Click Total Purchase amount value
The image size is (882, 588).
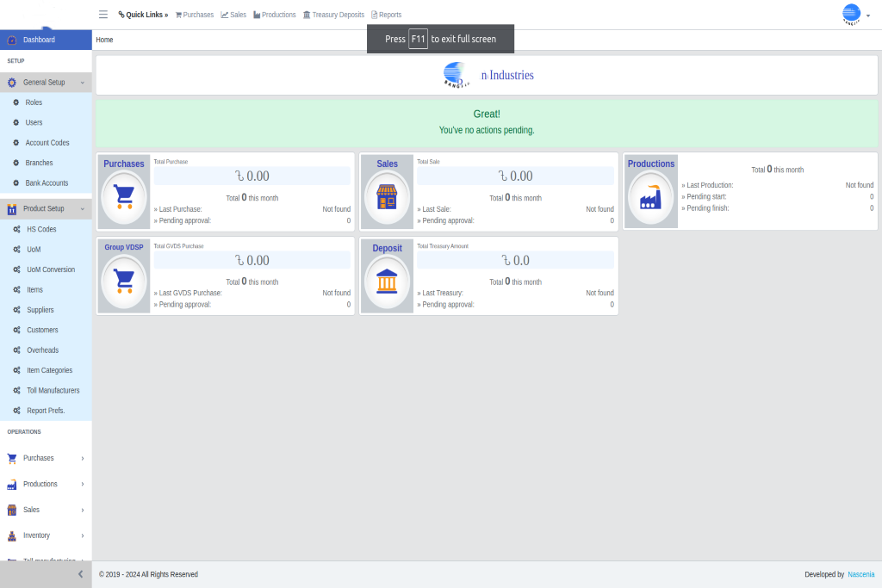click(x=252, y=176)
